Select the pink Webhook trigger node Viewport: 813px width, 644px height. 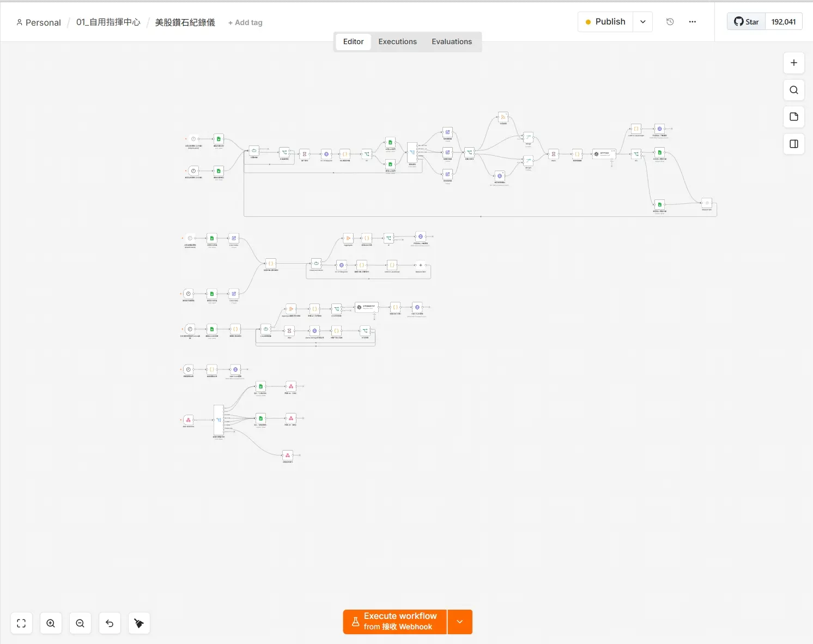189,420
